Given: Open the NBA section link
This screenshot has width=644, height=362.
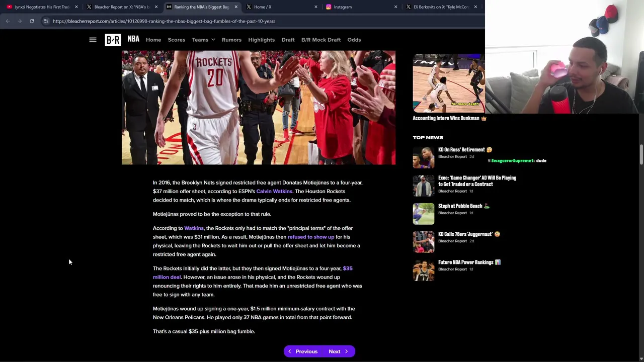Looking at the screenshot, I should coord(133,39).
